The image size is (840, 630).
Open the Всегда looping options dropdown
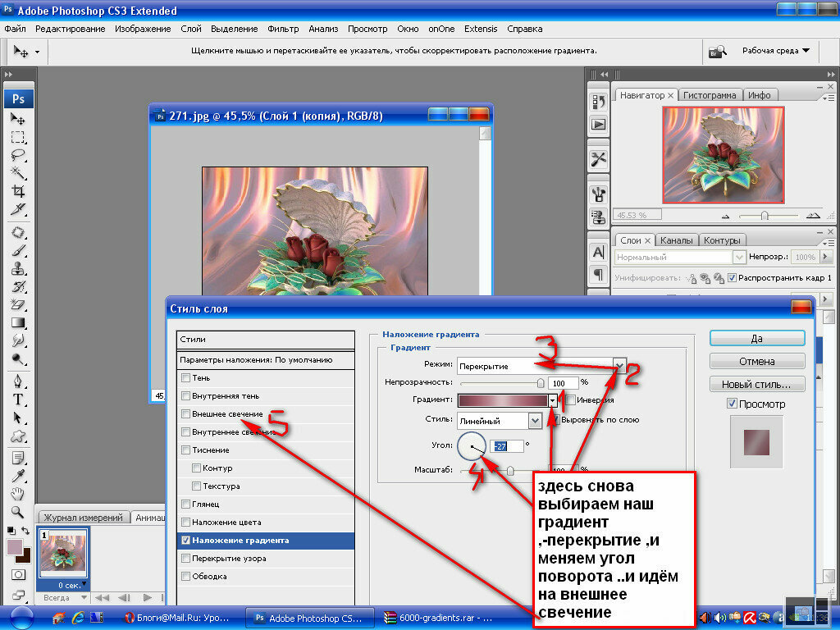tap(66, 597)
